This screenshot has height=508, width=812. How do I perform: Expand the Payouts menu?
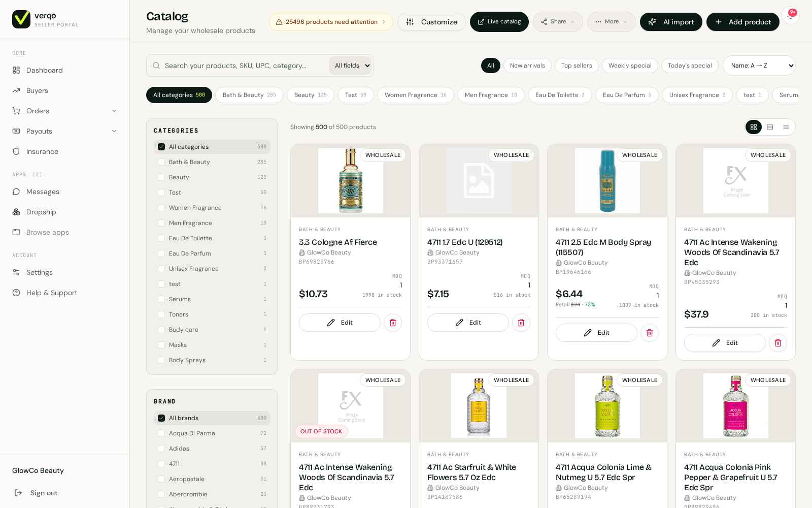[x=64, y=131]
